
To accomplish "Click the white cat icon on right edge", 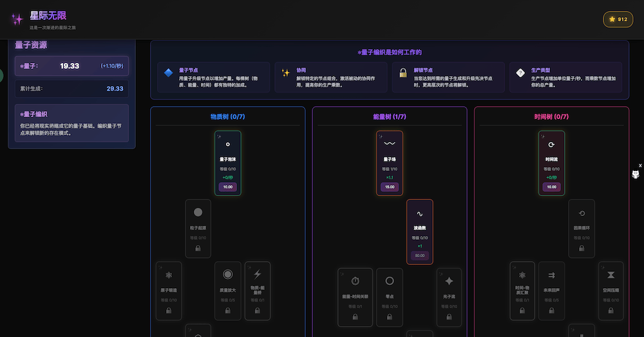I will point(636,175).
